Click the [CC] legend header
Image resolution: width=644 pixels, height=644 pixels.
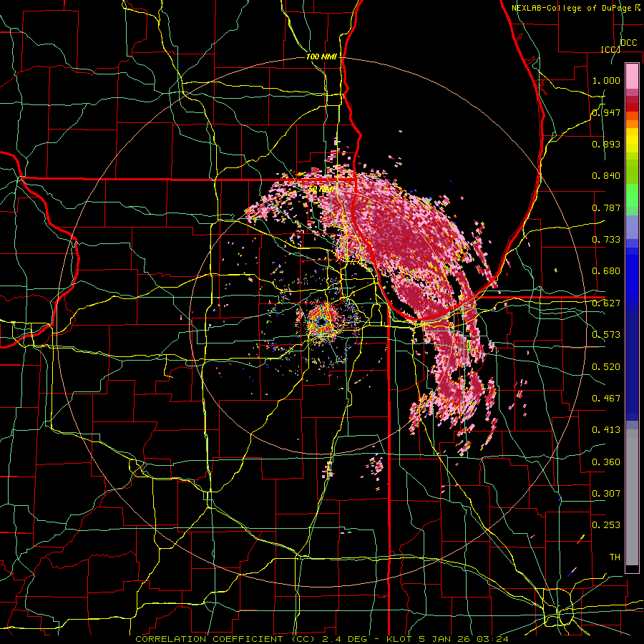tap(610, 49)
